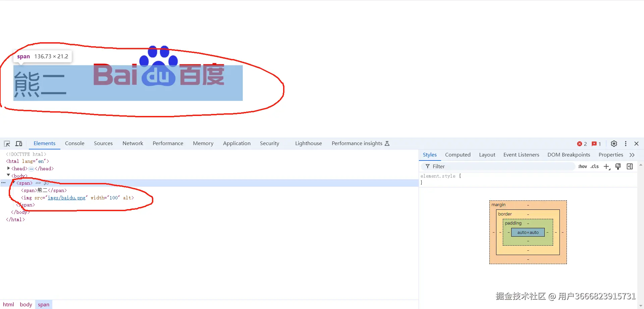Expand the head element node
The height and width of the screenshot is (309, 644).
click(9, 169)
